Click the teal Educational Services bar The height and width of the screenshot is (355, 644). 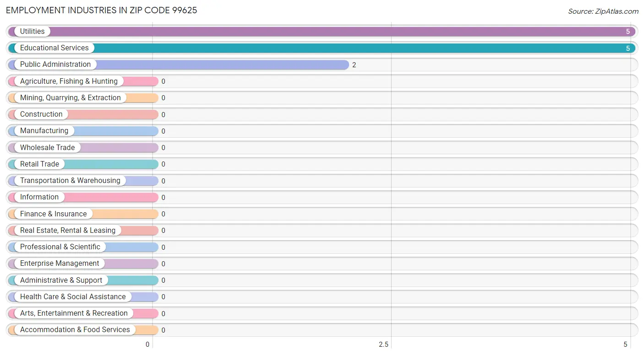coord(322,48)
